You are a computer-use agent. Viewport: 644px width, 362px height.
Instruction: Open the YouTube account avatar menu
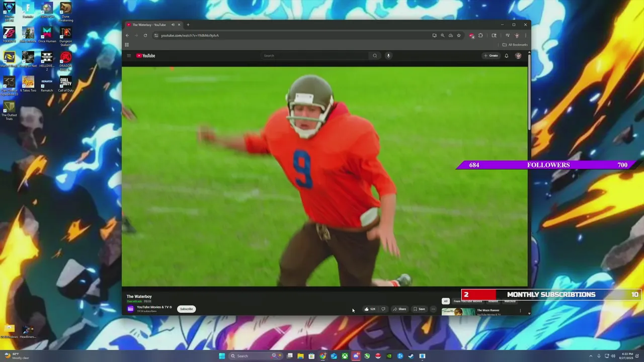[518, 56]
